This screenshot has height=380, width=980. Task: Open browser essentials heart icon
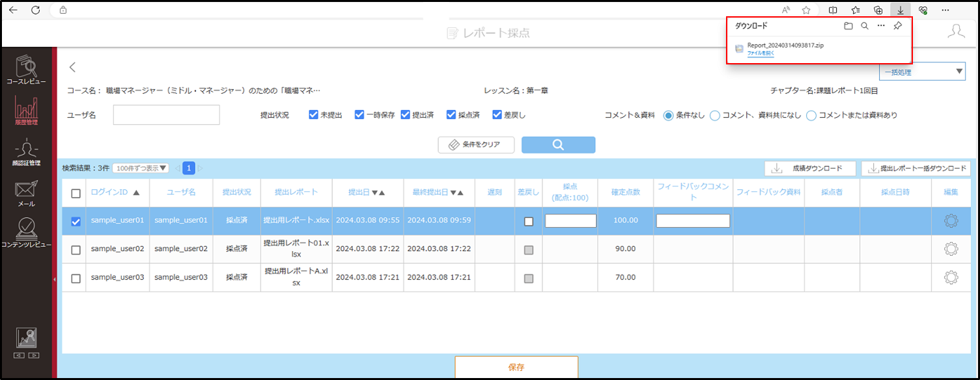point(923,10)
